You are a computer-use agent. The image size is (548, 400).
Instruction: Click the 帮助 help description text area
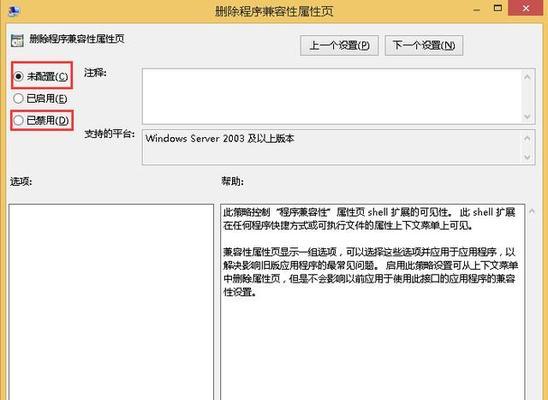373,302
